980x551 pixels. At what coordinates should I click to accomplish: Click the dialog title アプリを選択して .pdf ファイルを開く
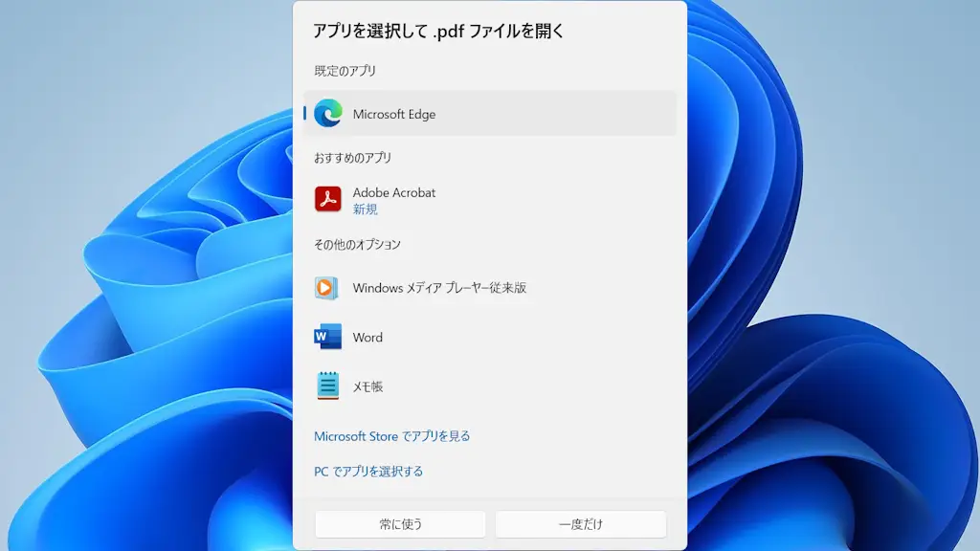click(438, 32)
